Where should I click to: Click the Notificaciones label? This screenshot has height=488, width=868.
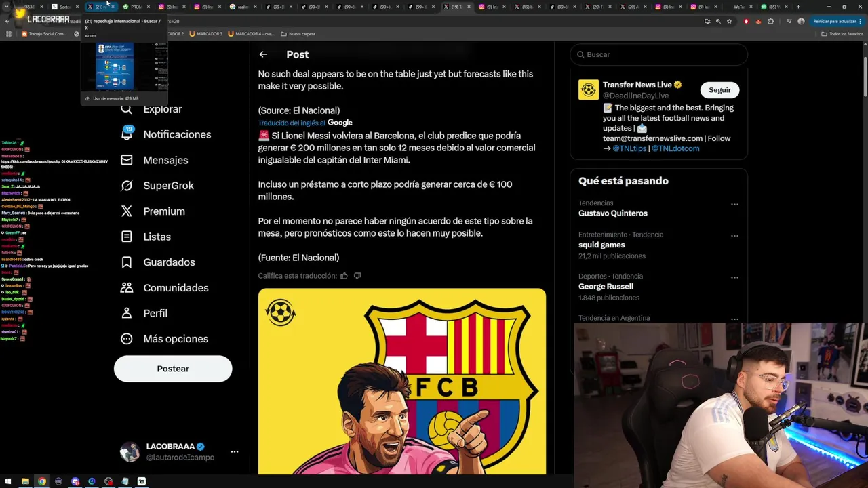click(177, 134)
